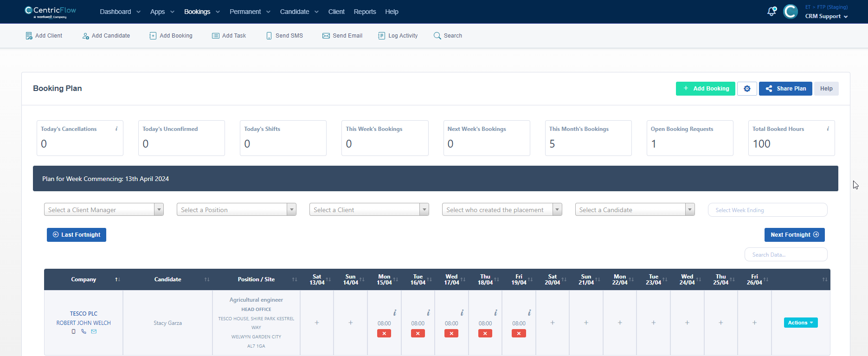Sort the table by Company column
The image size is (868, 356).
click(84, 279)
